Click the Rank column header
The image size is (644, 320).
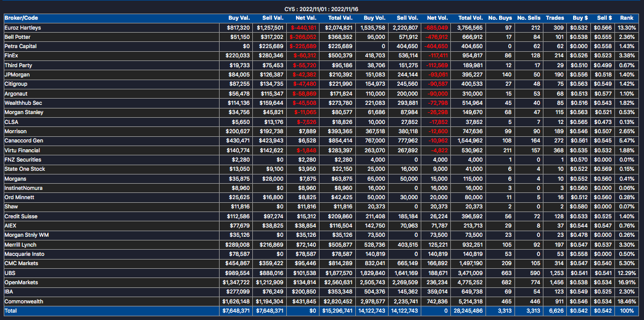tap(627, 18)
